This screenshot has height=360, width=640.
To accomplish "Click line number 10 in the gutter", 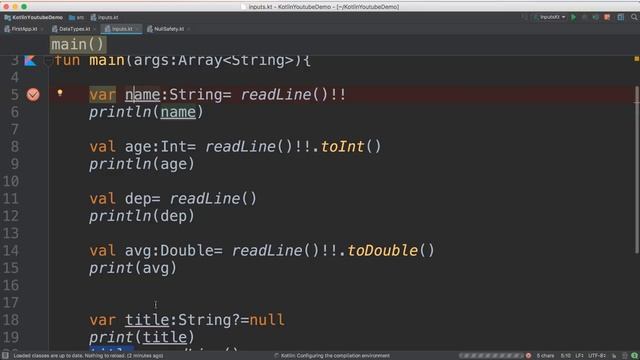I will click(11, 181).
